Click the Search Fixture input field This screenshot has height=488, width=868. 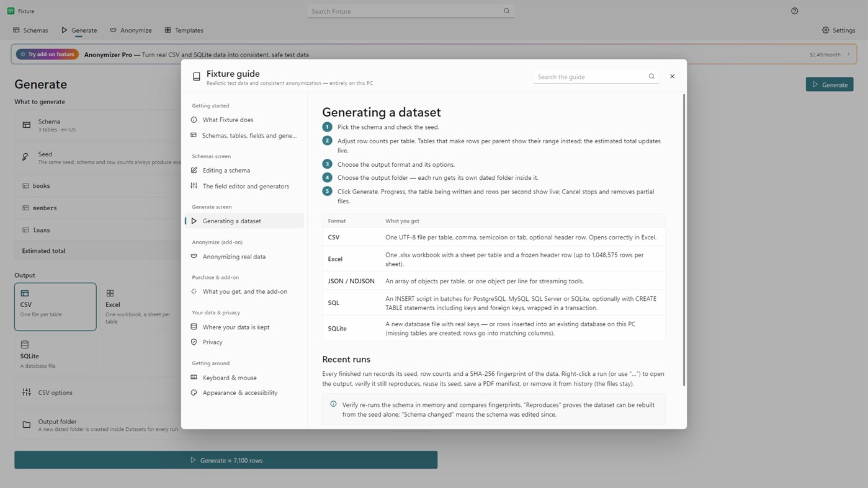pyautogui.click(x=411, y=11)
